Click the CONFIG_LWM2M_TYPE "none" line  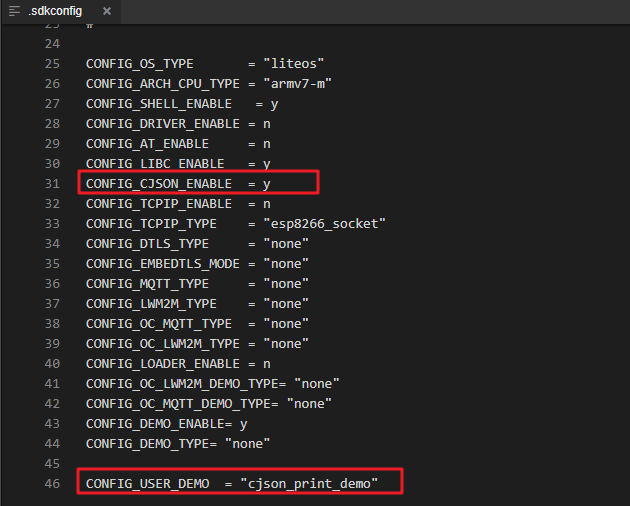coord(197,303)
